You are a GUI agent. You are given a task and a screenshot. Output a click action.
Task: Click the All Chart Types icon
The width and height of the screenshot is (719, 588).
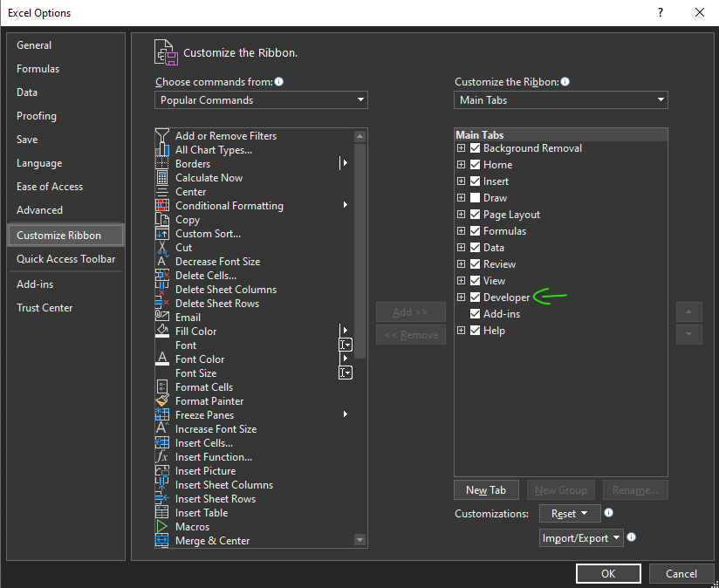click(162, 150)
